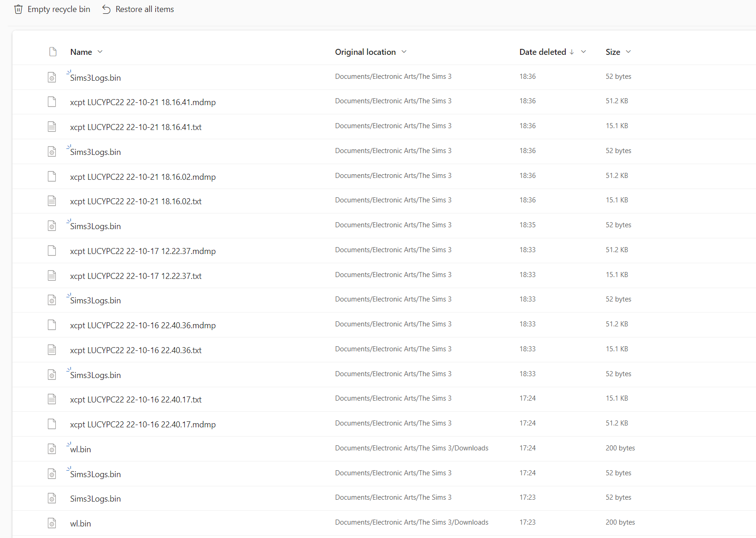Click file icon for xcpt LUCYPC22 22-10-21 18.16.41.mdmp

tap(52, 101)
